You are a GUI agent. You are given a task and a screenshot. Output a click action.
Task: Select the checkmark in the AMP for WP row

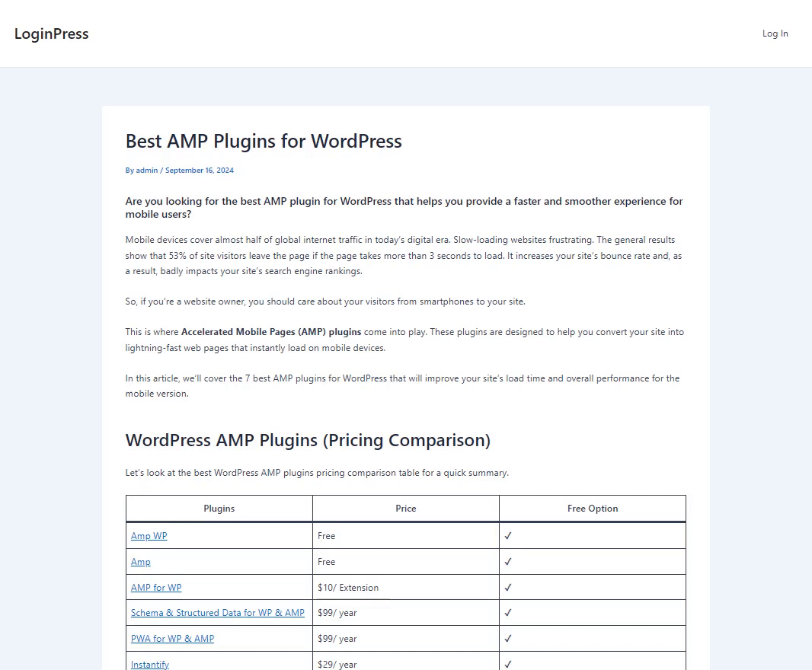508,588
